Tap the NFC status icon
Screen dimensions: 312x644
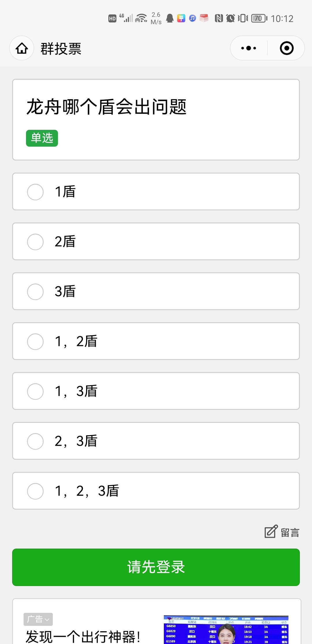coord(219,18)
